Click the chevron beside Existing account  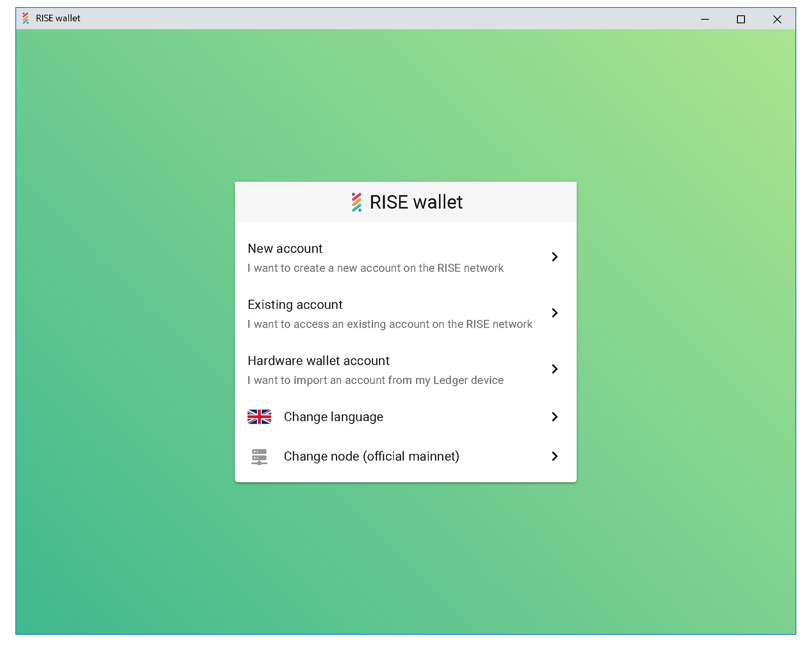555,313
